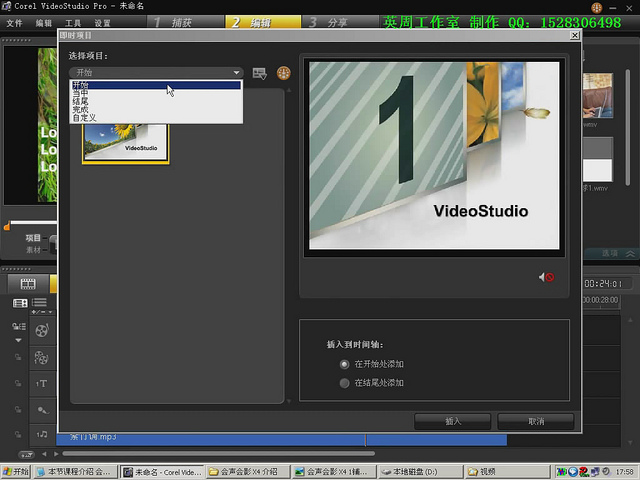Click orange globe icon in Instant Project dialog
The width and height of the screenshot is (640, 480).
pyautogui.click(x=284, y=73)
